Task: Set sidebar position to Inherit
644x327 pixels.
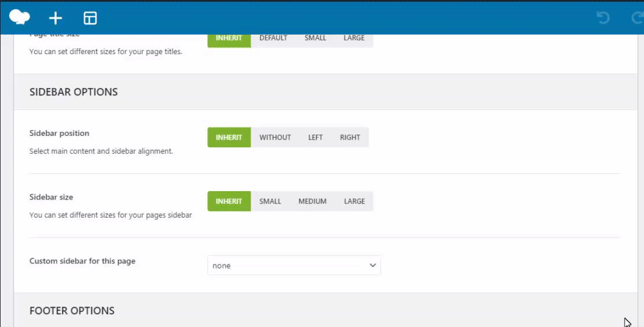Action: 229,138
